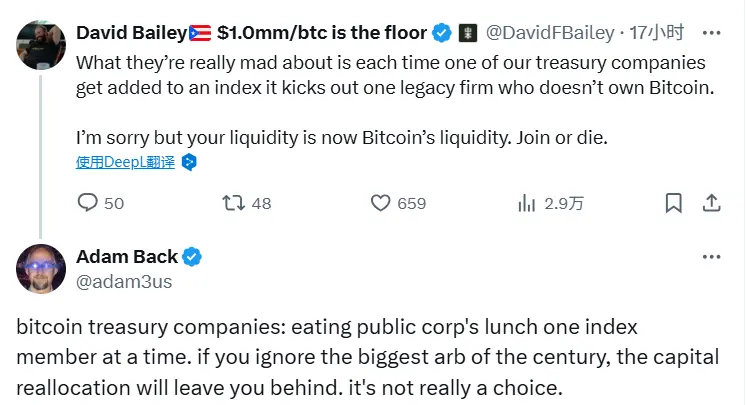The image size is (746, 405).
Task: Bookmark David Bailey's tweet
Action: pyautogui.click(x=674, y=203)
